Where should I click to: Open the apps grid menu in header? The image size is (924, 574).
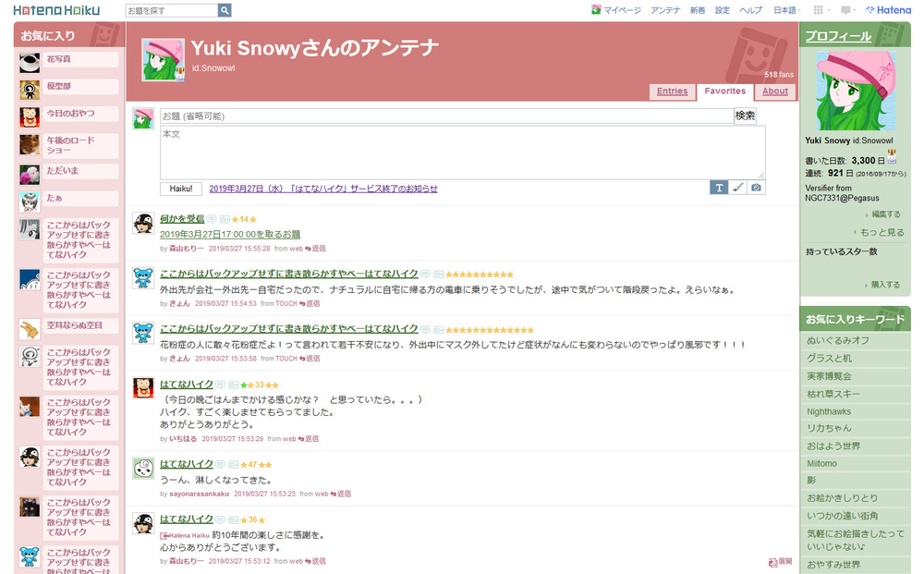click(818, 10)
